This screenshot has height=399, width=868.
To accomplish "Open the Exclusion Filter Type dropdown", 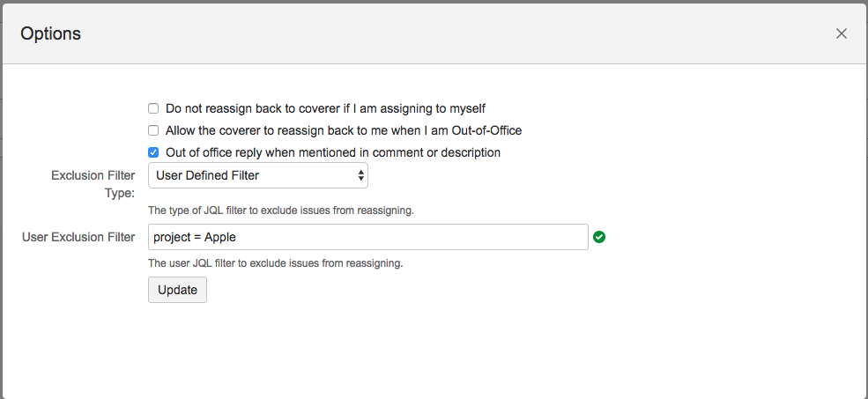I will pyautogui.click(x=257, y=175).
